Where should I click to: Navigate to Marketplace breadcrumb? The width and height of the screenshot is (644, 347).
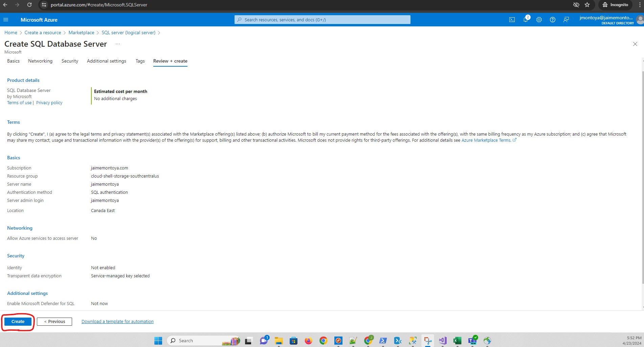coord(81,32)
